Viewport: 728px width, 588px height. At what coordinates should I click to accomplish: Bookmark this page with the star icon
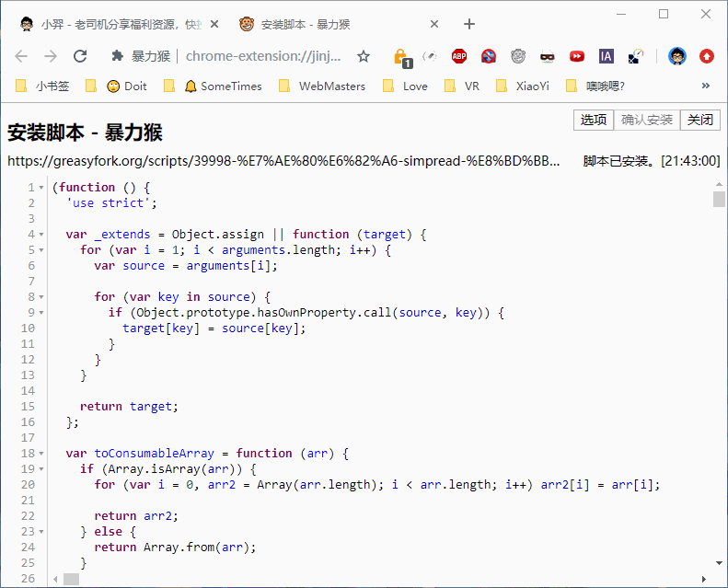(364, 56)
